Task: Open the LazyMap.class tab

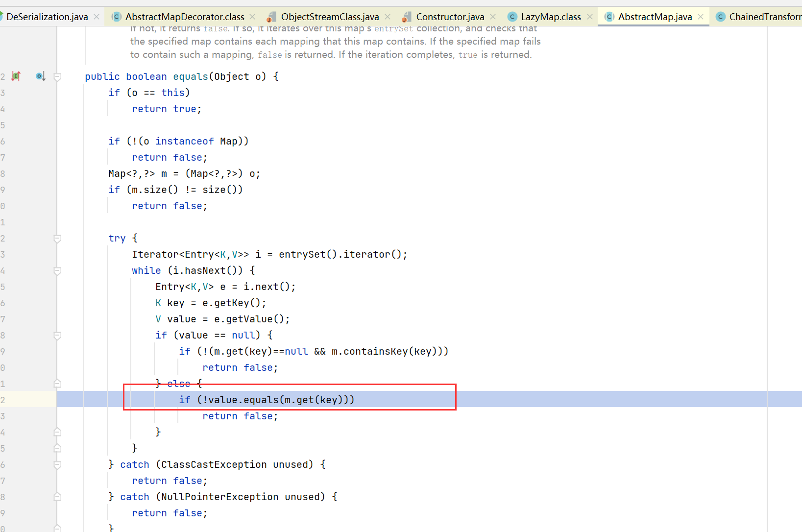Action: coord(551,17)
